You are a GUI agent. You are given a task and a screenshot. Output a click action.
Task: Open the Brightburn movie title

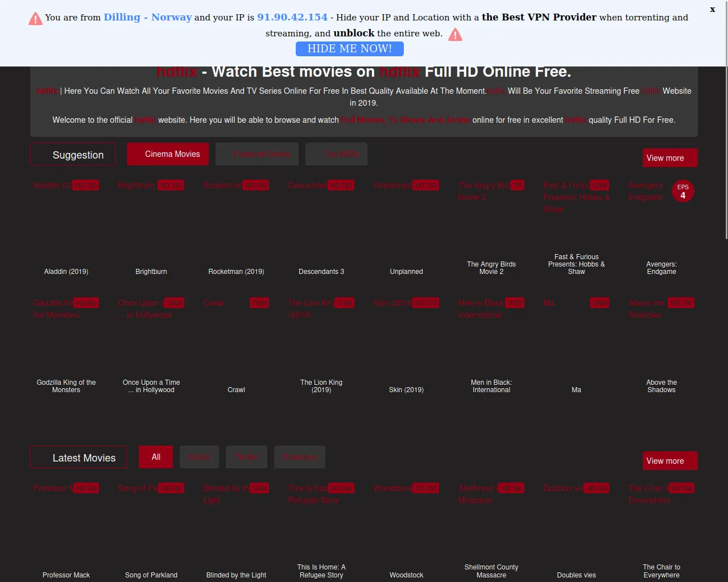click(x=151, y=272)
